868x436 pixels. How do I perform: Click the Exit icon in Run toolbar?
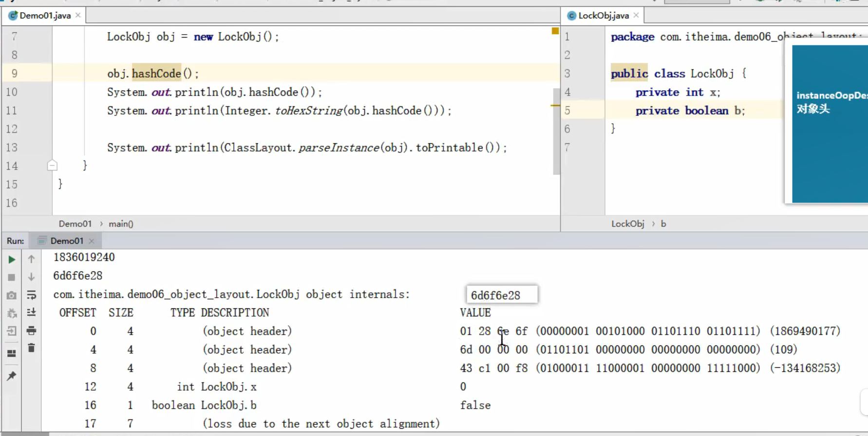click(x=12, y=331)
